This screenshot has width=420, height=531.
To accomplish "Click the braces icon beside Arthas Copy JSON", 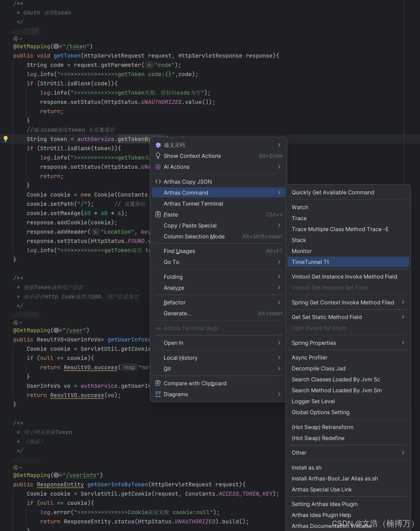I will [x=158, y=182].
